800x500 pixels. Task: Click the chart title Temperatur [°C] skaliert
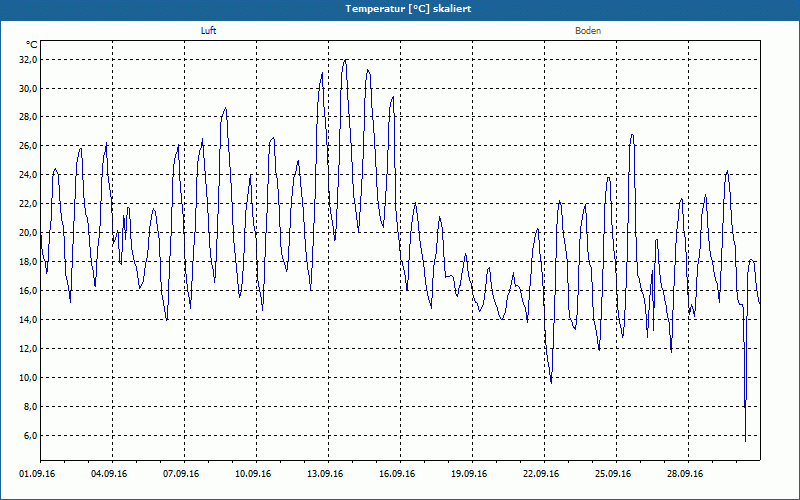click(x=408, y=9)
